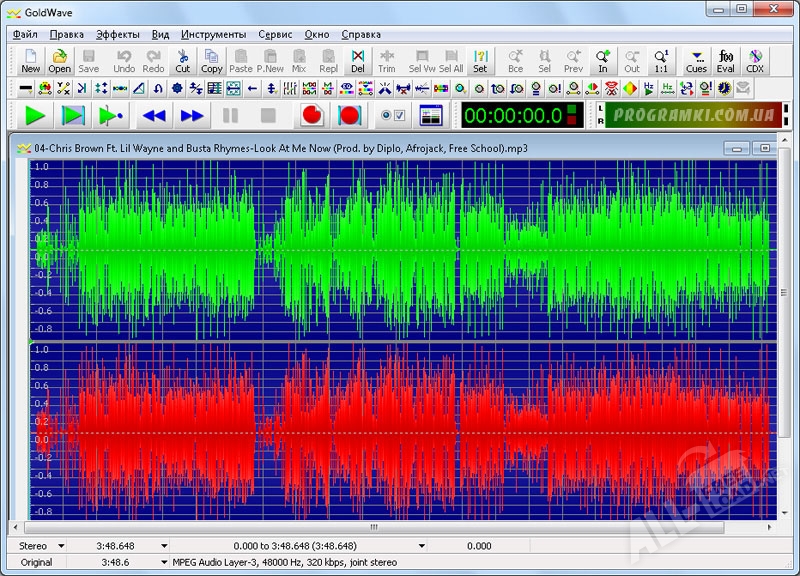Expand the Stereo channel dropdown
Viewport: 800px width, 576px height.
[x=61, y=546]
